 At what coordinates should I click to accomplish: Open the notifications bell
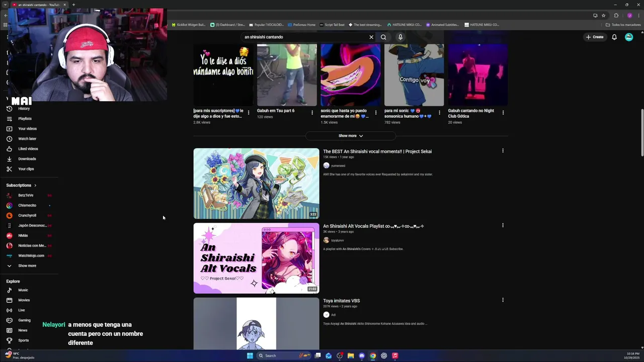[x=614, y=37]
